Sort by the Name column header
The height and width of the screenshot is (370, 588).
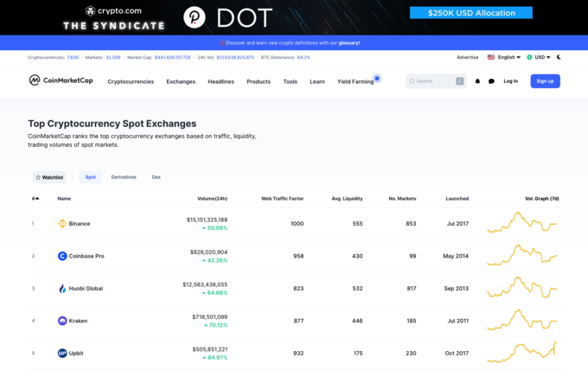pyautogui.click(x=64, y=198)
